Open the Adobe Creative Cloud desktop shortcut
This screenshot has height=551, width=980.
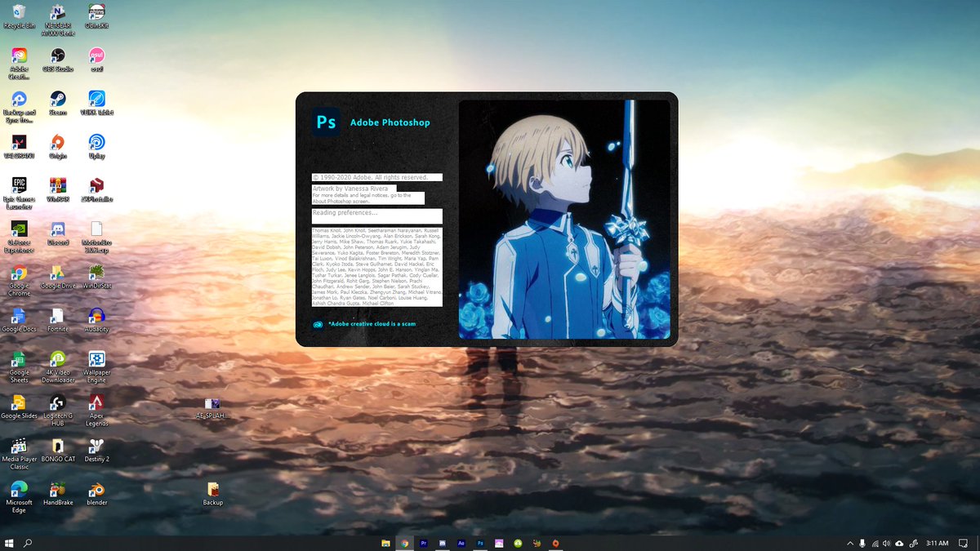20,56
